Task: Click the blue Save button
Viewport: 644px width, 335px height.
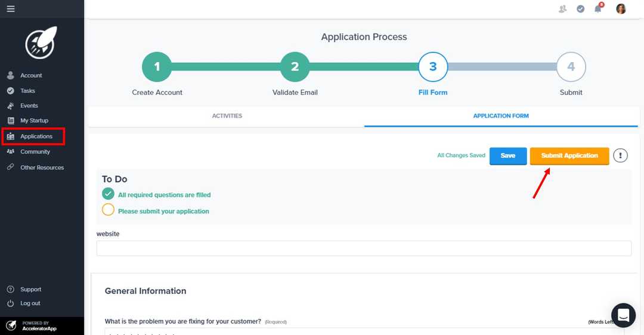Action: tap(508, 156)
